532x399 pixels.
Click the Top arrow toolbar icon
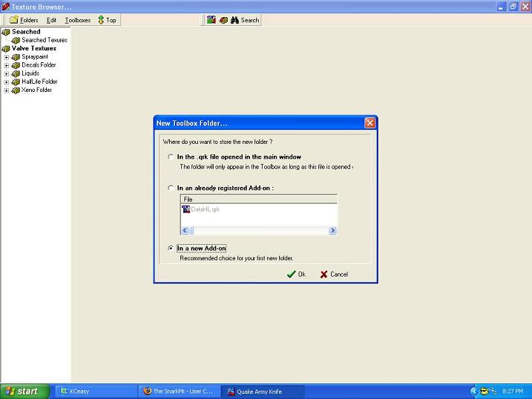click(x=101, y=20)
